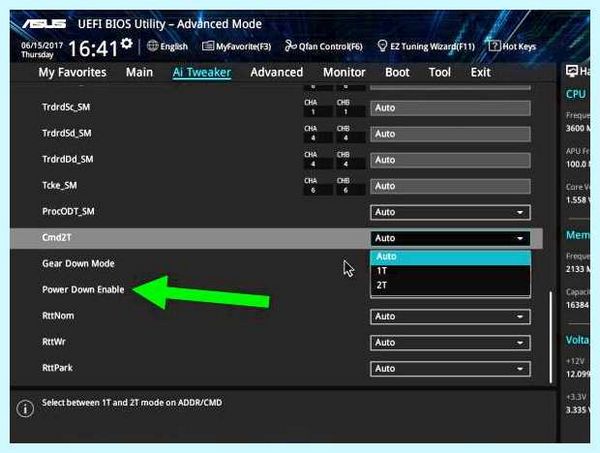
Task: Choose Auto in the Cmd2T dropdown list
Action: (x=450, y=257)
